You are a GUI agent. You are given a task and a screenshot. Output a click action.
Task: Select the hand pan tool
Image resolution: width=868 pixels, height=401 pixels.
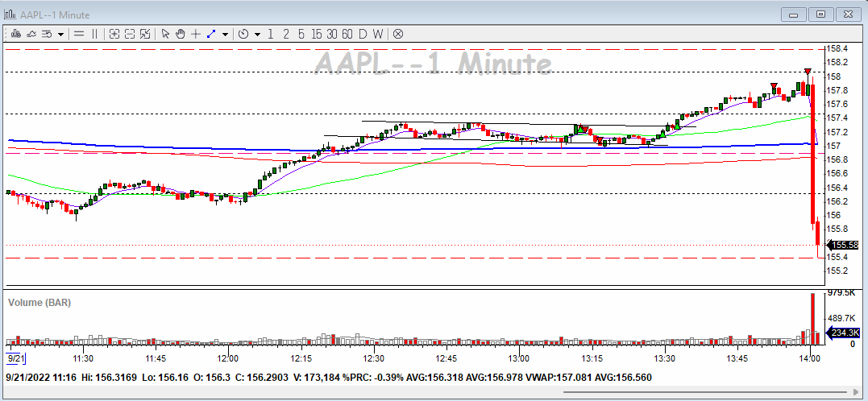[180, 34]
